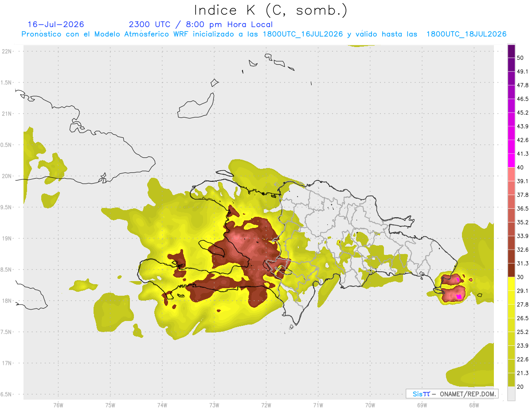
Task: Click the '70W' longitude label
Action: (x=370, y=405)
